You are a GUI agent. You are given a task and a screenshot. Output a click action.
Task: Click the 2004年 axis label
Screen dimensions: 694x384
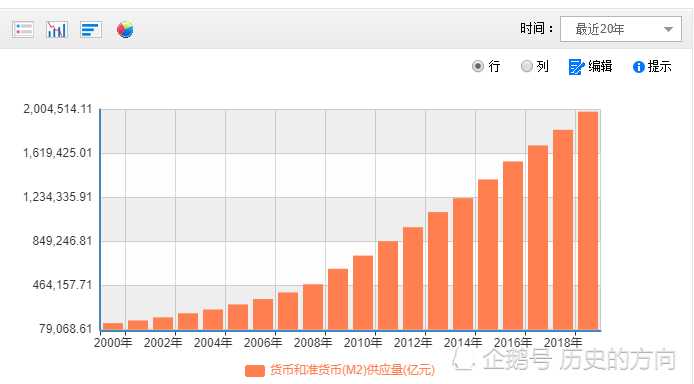point(213,343)
